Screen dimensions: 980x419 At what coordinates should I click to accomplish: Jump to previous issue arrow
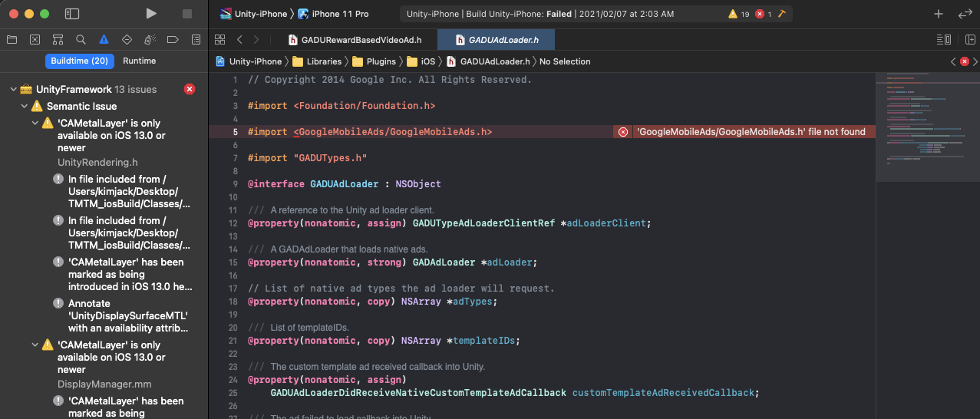click(x=953, y=61)
